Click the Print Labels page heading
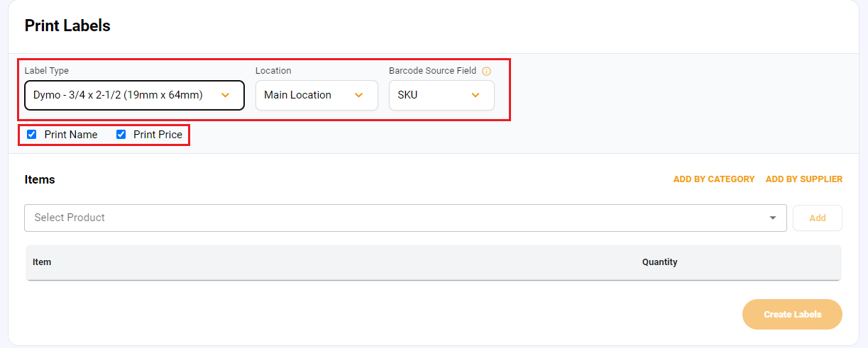The height and width of the screenshot is (348, 868). 67,26
